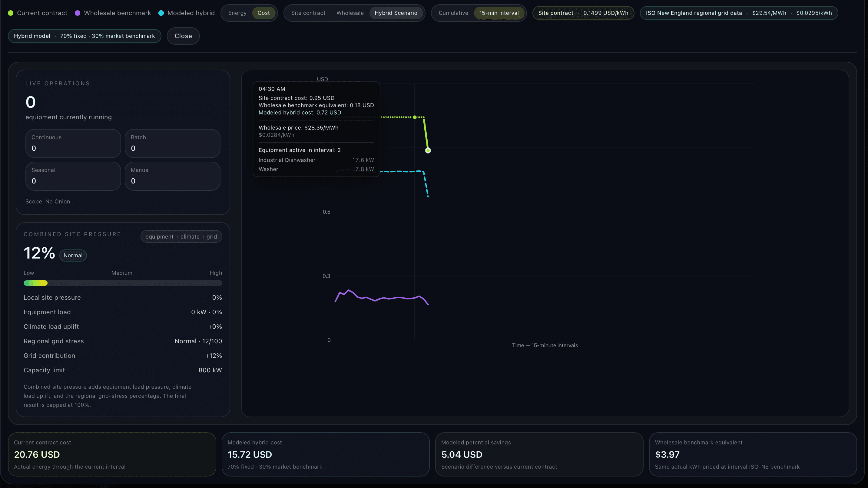Click the end marker of green line
Screen dimensions: 868x488
[x=428, y=150]
